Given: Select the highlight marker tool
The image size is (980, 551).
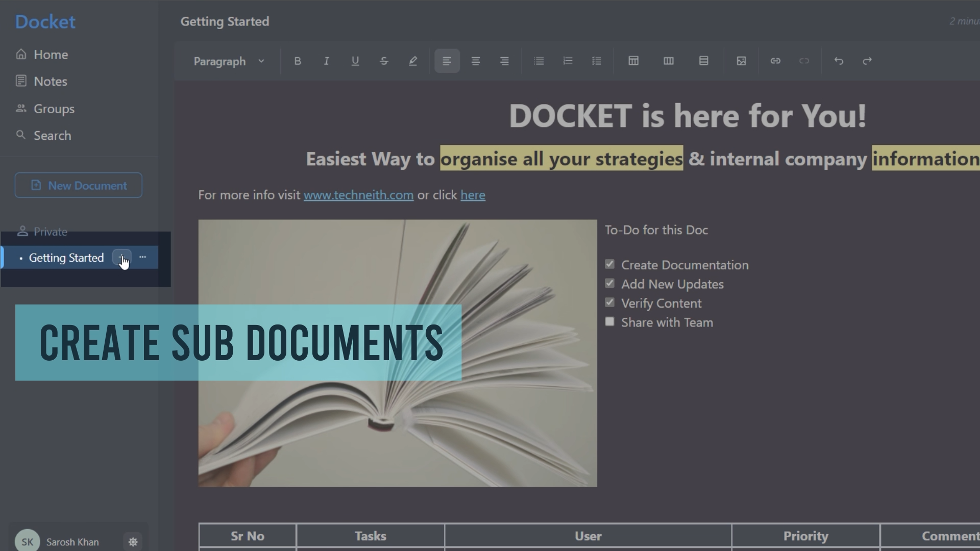Looking at the screenshot, I should coord(413,61).
